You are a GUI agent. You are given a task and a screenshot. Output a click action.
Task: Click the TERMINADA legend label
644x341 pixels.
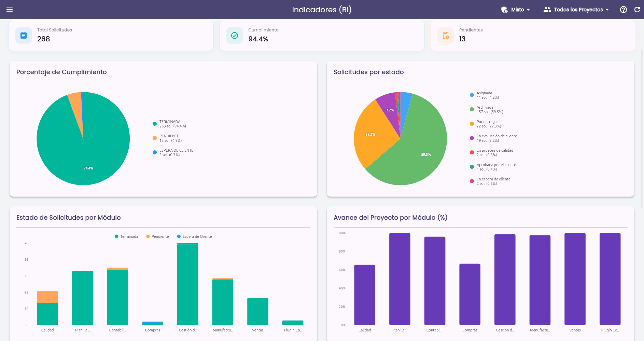(x=170, y=122)
